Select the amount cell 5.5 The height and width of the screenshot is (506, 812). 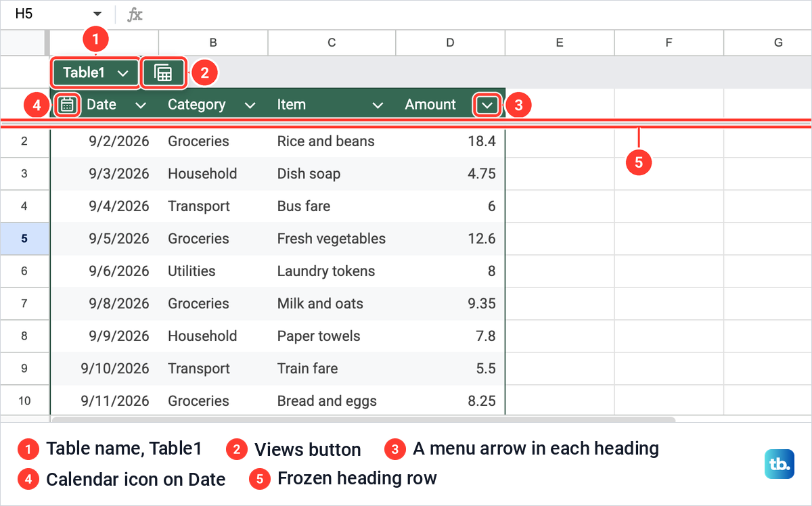point(450,369)
